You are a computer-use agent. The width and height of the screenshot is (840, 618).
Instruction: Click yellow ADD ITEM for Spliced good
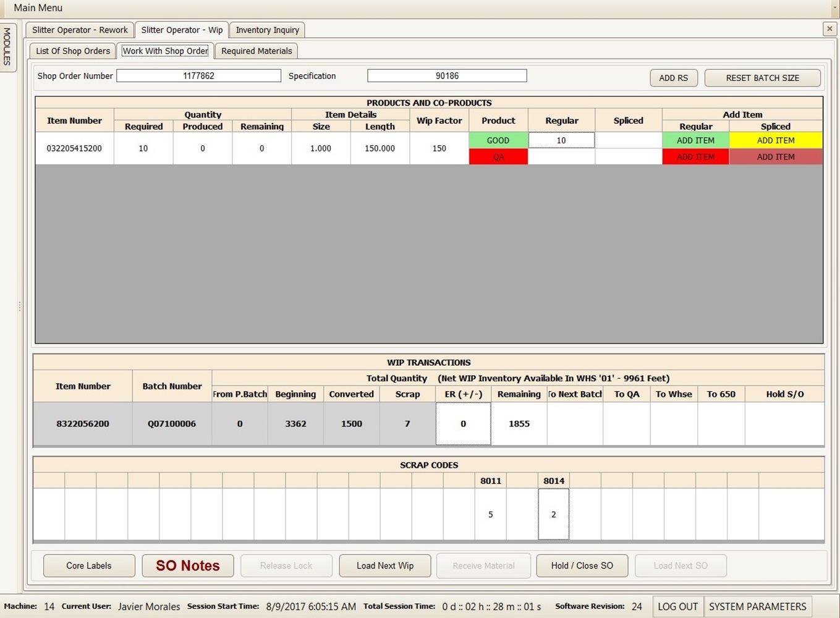(x=776, y=140)
